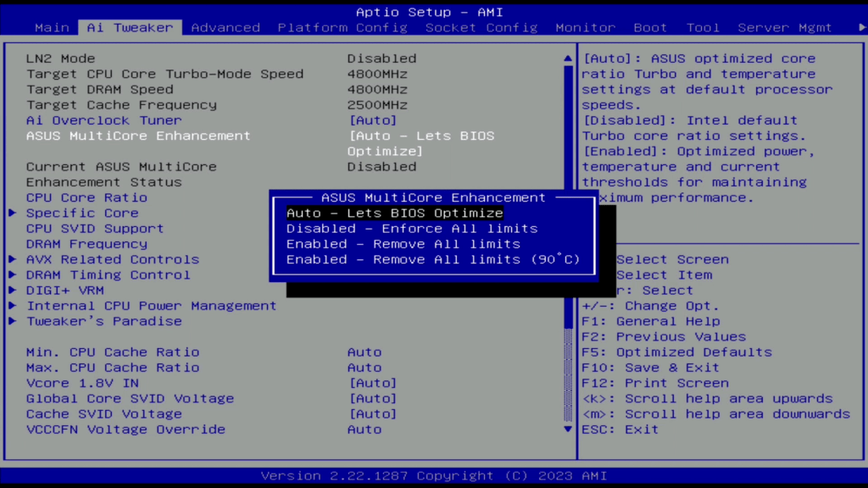Click the F5: Optimized Defaults hint
Screen dimensions: 868x488
(676, 352)
